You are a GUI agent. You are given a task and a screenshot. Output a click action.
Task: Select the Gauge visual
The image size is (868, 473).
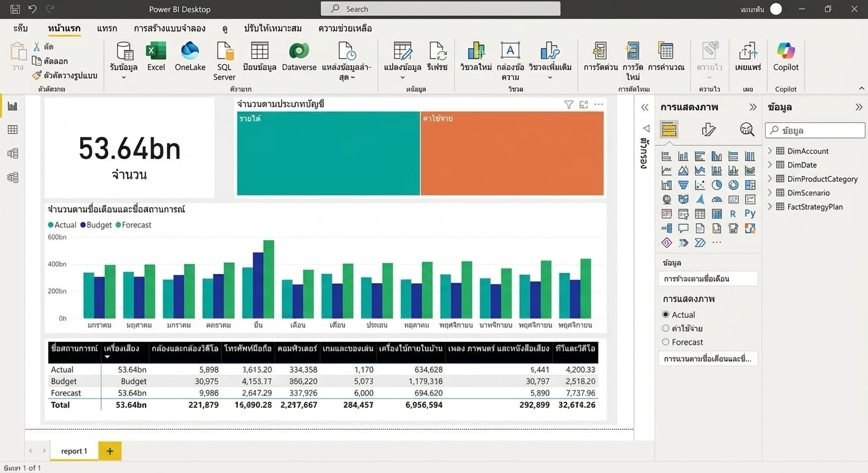click(716, 200)
